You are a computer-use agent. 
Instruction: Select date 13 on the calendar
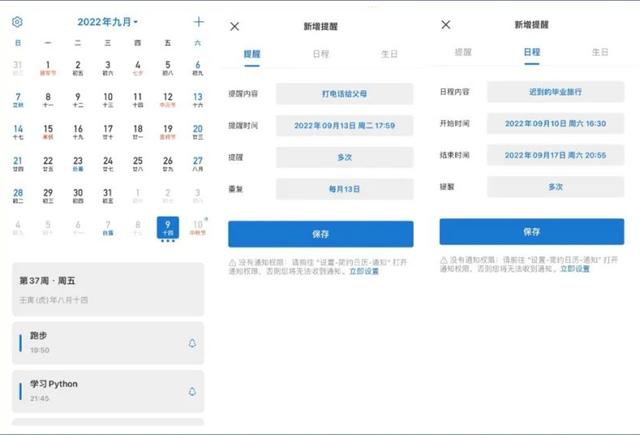tap(198, 100)
